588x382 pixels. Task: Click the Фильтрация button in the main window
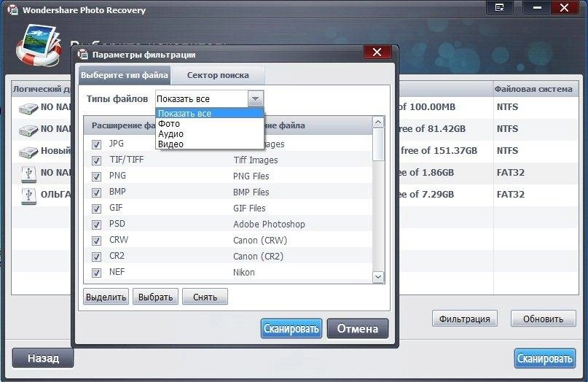[465, 319]
